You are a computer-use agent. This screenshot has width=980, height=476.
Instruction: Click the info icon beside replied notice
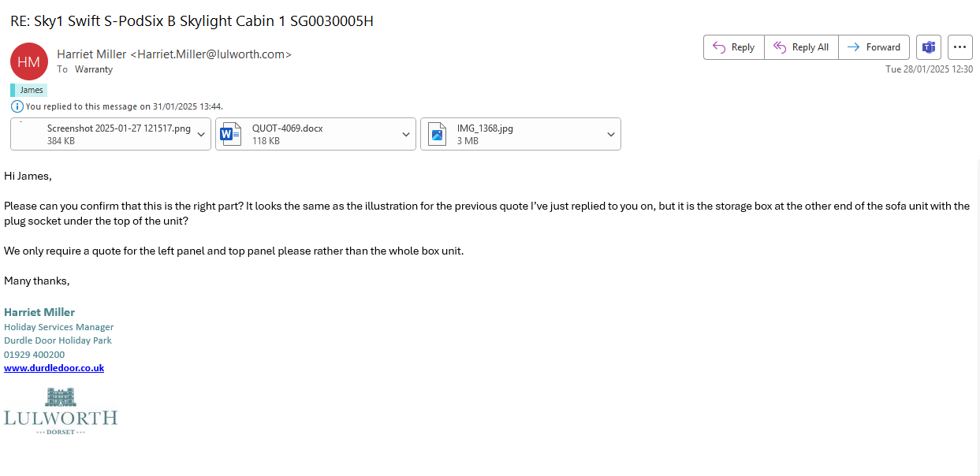(x=17, y=106)
